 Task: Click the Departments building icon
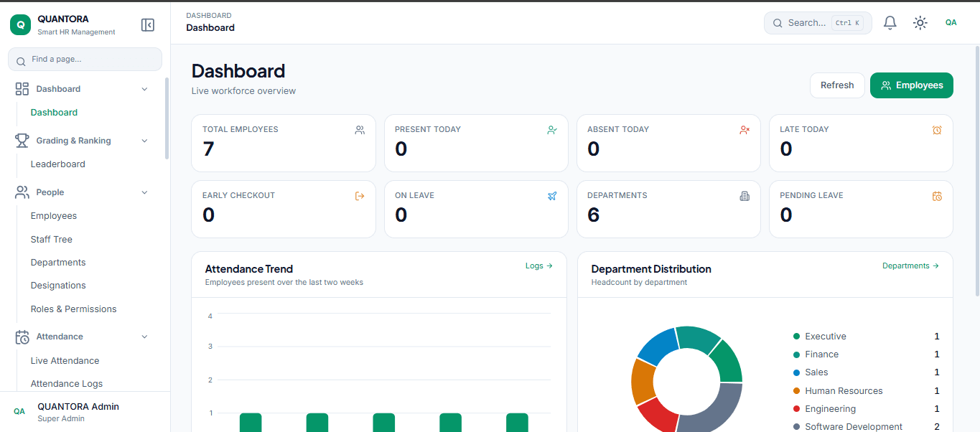(x=745, y=196)
